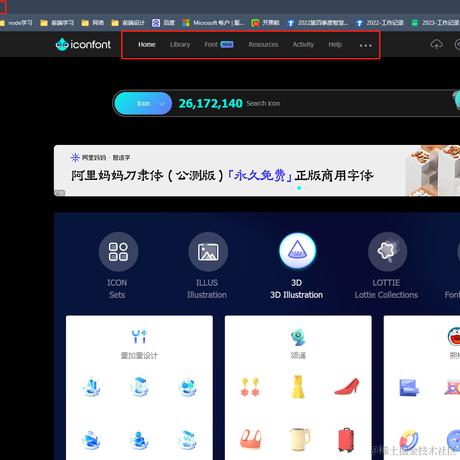Open the 百度 bookmark
460x460 pixels.
tap(163, 23)
